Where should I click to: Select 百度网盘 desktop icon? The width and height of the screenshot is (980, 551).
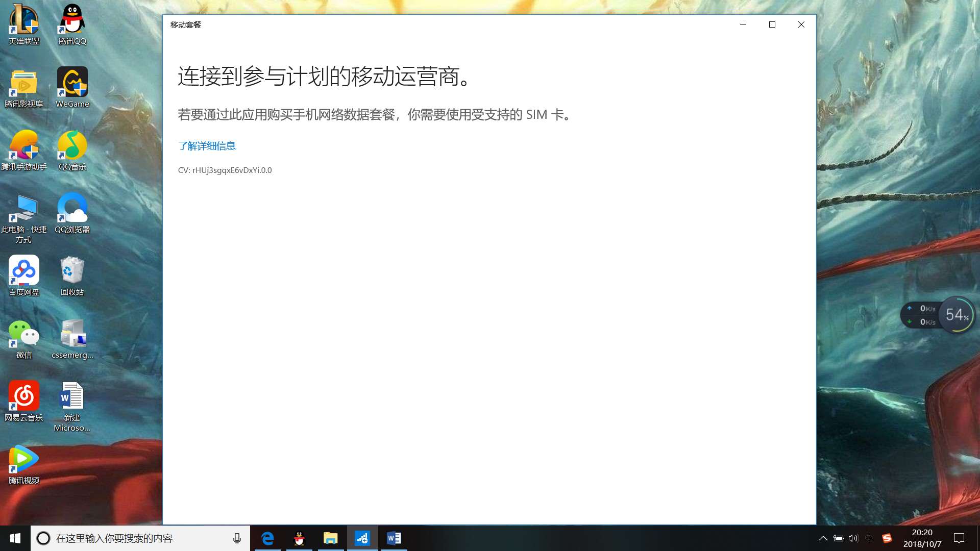click(24, 276)
